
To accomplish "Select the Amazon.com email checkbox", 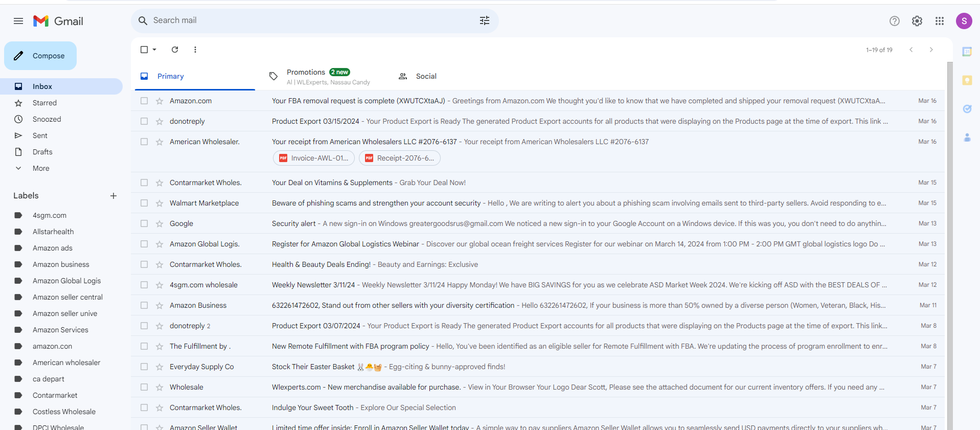I will (144, 101).
